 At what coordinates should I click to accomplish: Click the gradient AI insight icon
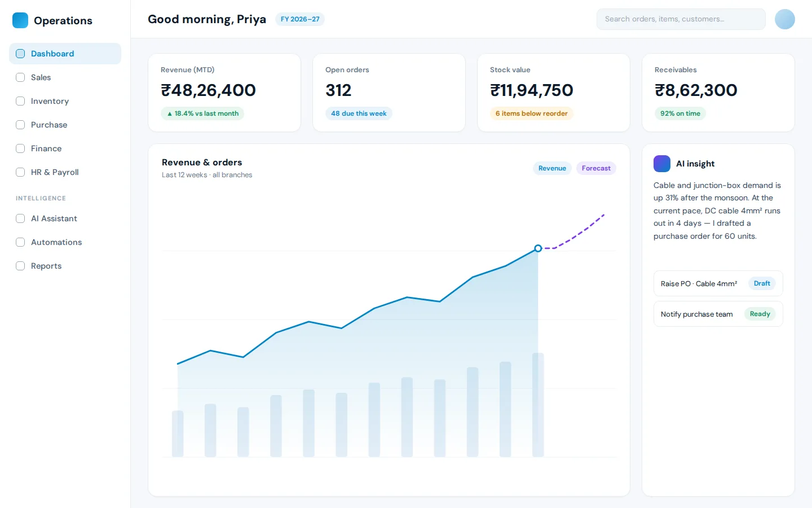pos(662,164)
